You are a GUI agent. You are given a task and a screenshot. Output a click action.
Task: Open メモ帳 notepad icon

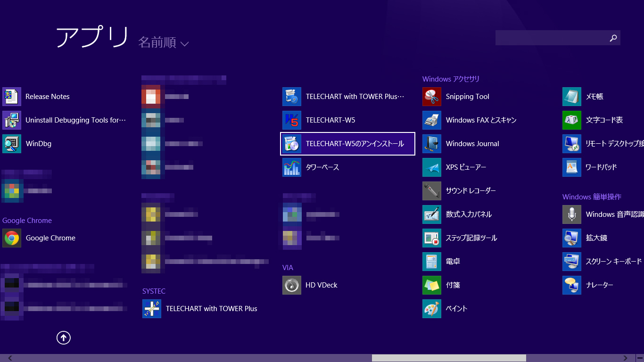tap(572, 97)
